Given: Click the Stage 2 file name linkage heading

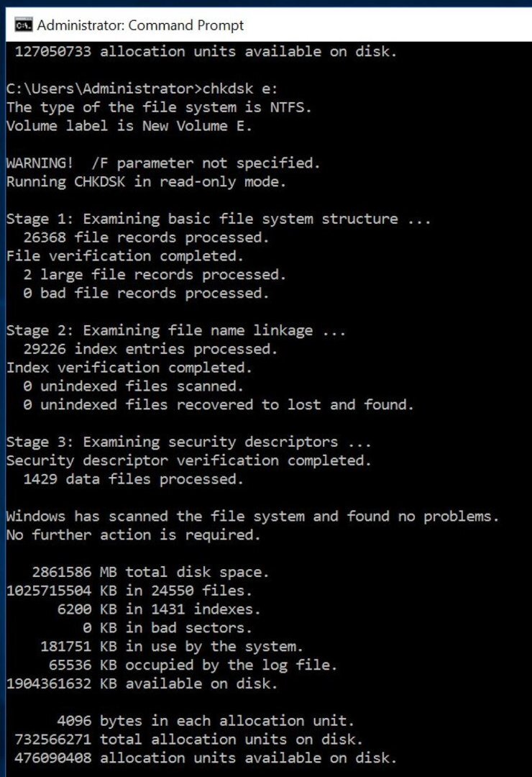Looking at the screenshot, I should pyautogui.click(x=176, y=330).
